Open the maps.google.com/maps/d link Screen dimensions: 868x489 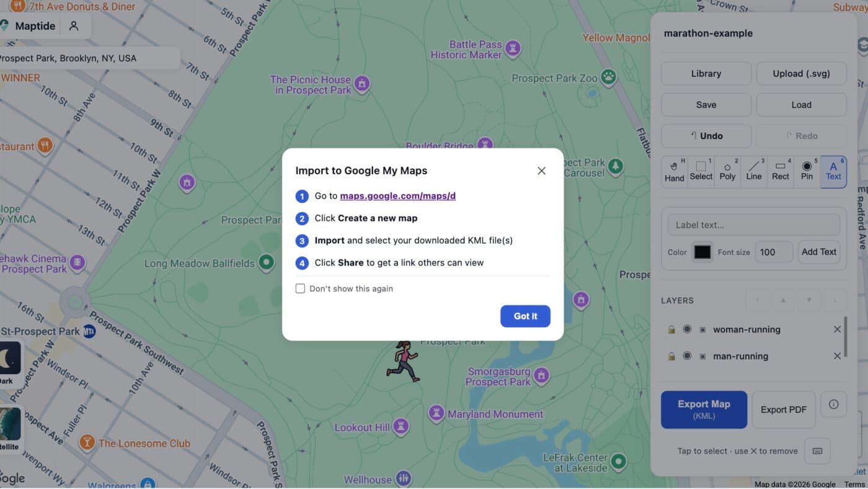click(x=397, y=196)
